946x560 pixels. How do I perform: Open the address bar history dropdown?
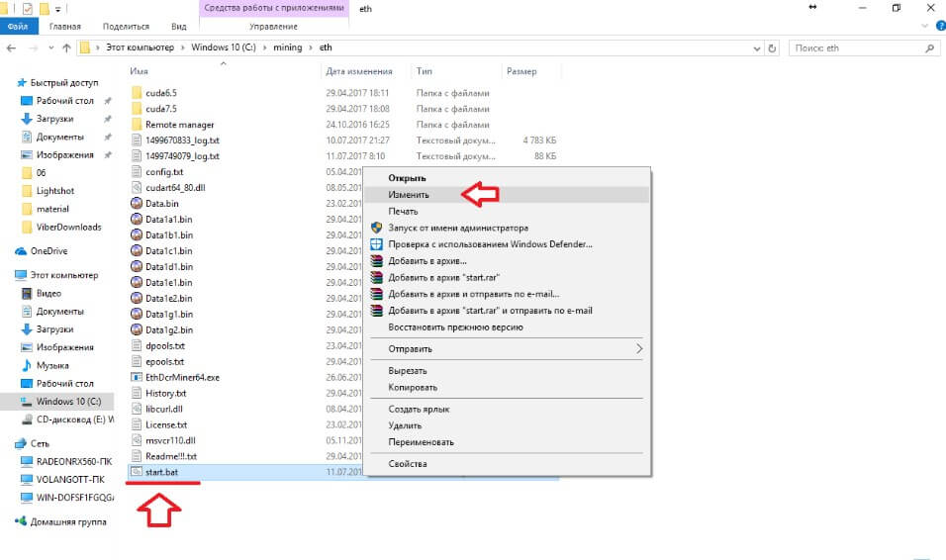tap(755, 47)
